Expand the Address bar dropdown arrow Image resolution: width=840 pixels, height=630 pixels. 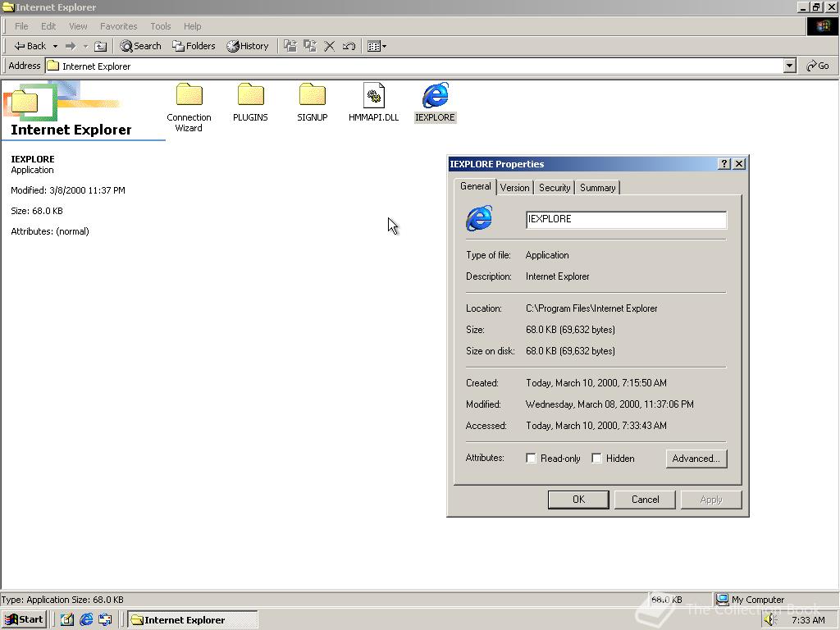(x=789, y=66)
